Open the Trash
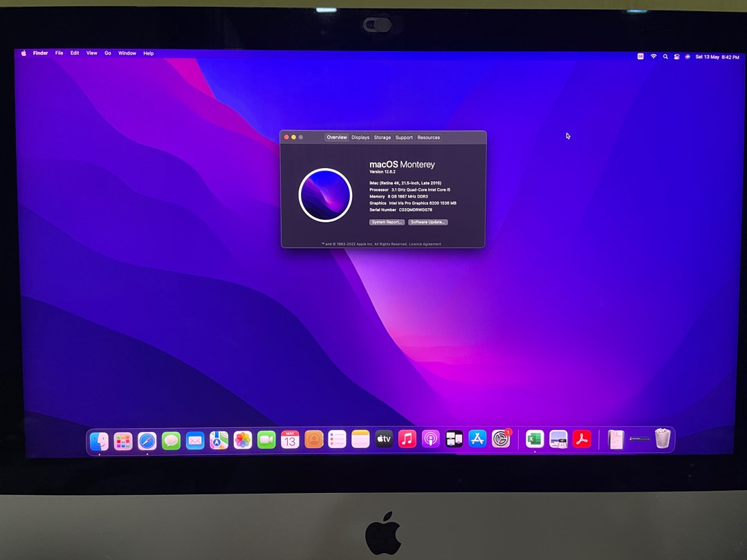This screenshot has height=560, width=747. pos(662,438)
